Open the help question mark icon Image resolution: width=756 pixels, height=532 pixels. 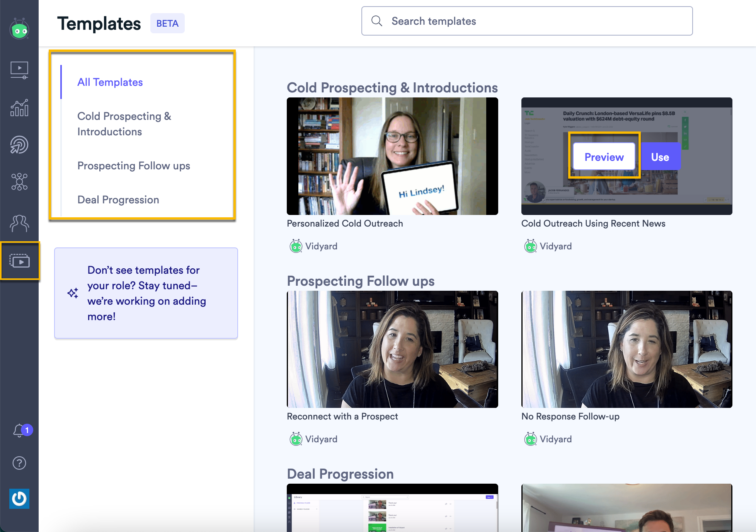tap(19, 463)
